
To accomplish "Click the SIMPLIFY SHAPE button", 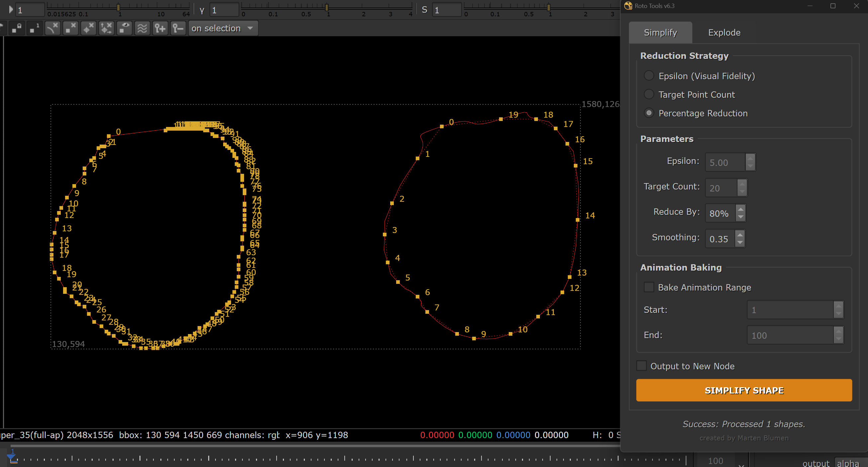I will point(744,390).
